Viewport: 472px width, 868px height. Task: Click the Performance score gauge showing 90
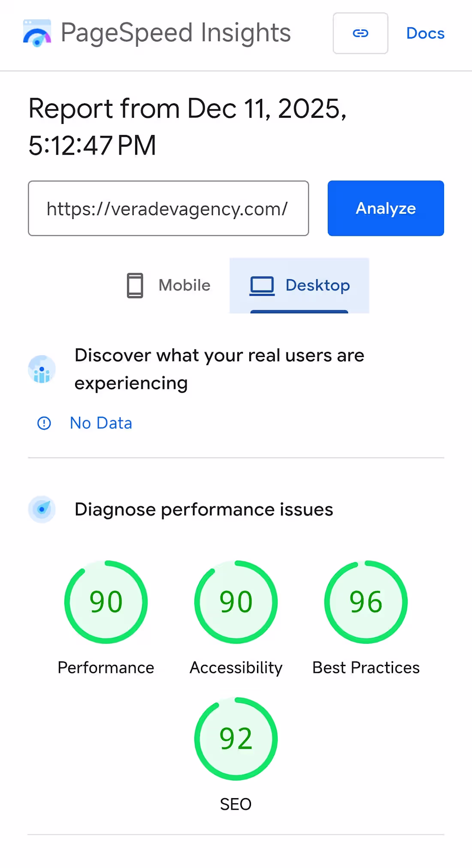tap(106, 602)
